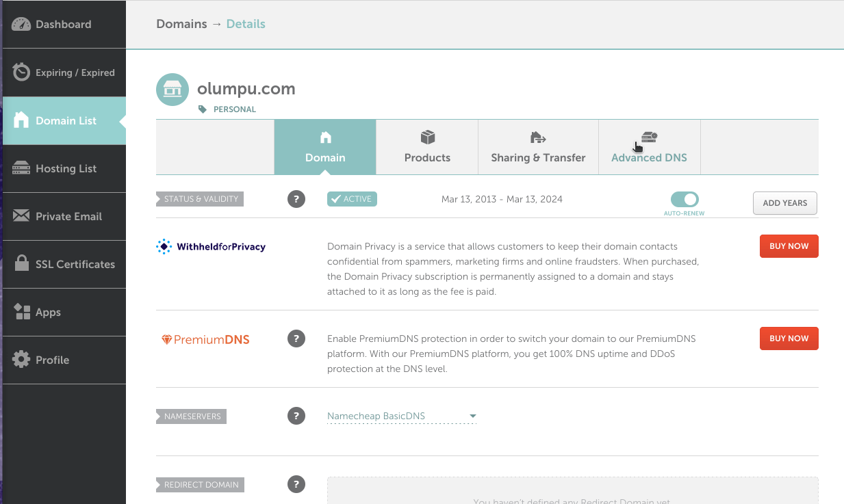The image size is (844, 504).
Task: Click ADD YEARS to extend registration
Action: (784, 203)
